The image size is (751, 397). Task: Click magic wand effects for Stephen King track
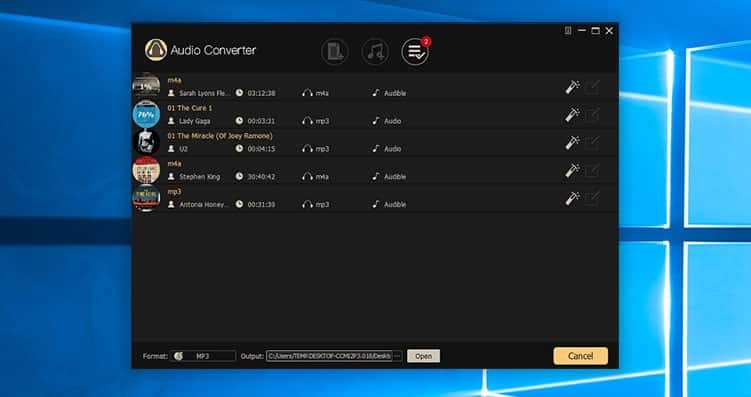tap(572, 170)
